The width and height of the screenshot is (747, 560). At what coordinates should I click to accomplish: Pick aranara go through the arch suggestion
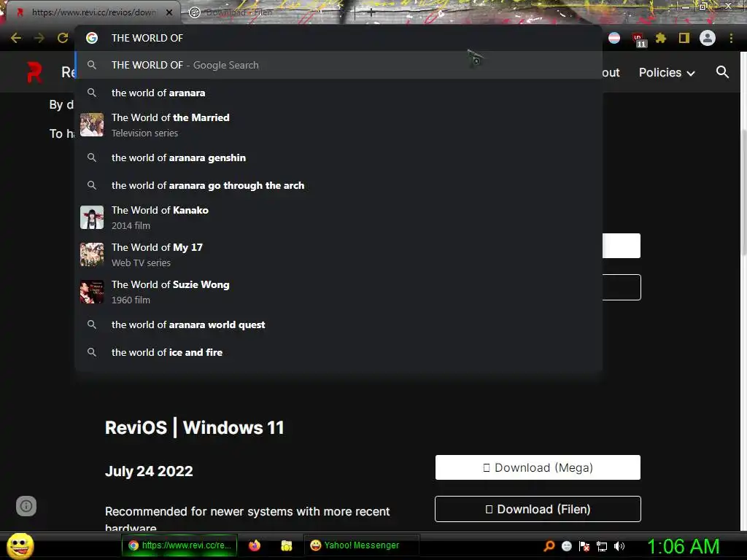click(338, 185)
